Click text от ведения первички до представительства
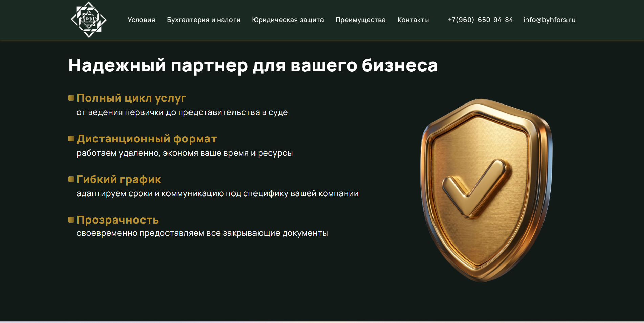 168,112
